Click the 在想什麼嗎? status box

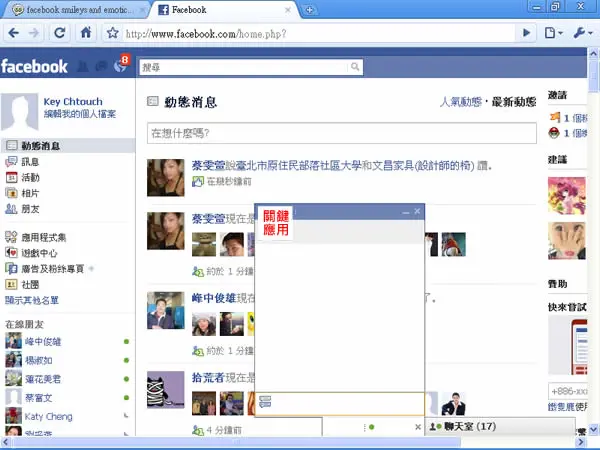(x=342, y=133)
